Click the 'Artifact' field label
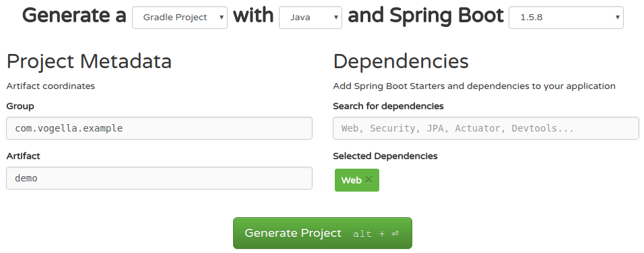This screenshot has height=253, width=644. point(23,156)
